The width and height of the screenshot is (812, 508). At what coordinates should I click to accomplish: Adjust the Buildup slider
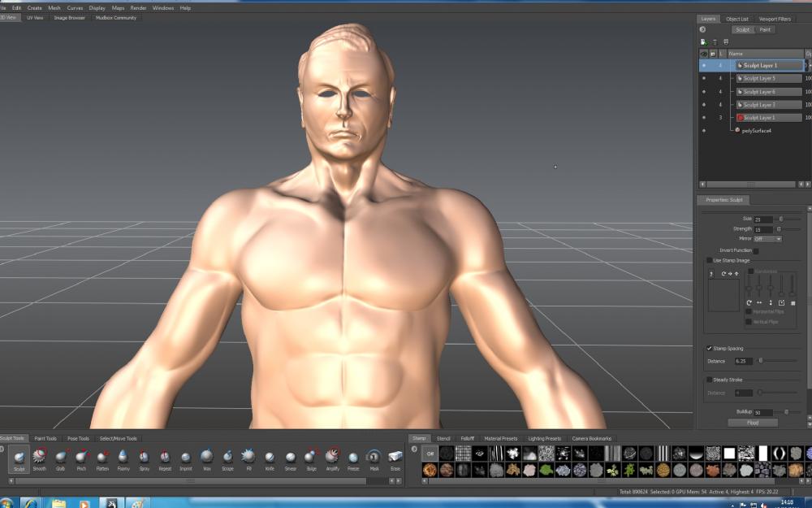[x=788, y=412]
